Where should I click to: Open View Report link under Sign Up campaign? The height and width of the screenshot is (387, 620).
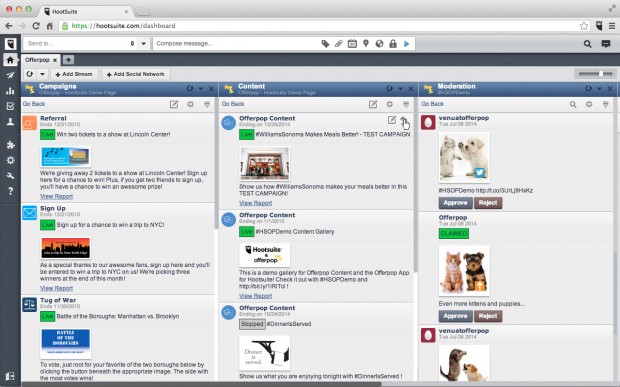(56, 288)
